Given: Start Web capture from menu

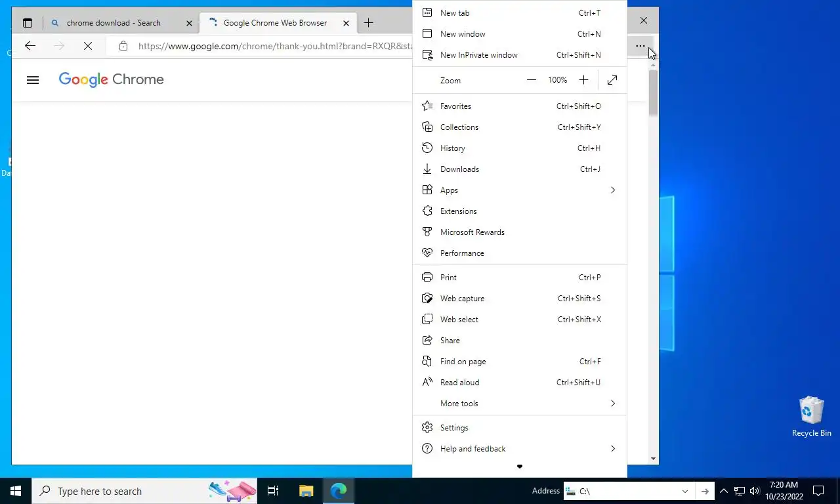Looking at the screenshot, I should (520, 298).
